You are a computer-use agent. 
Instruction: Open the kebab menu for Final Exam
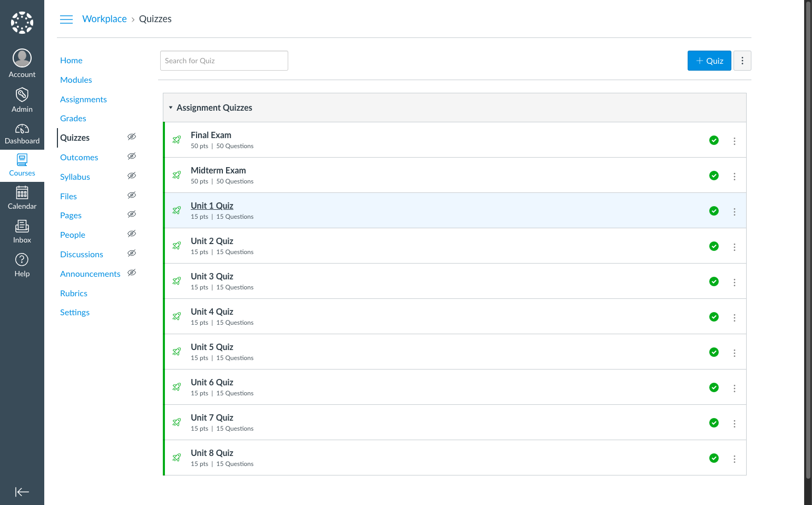(x=735, y=141)
